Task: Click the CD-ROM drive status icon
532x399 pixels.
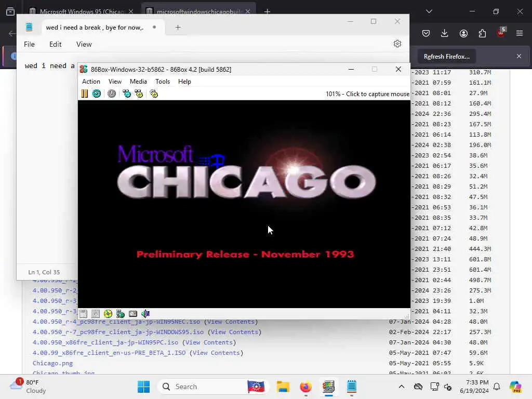Action: [108, 314]
